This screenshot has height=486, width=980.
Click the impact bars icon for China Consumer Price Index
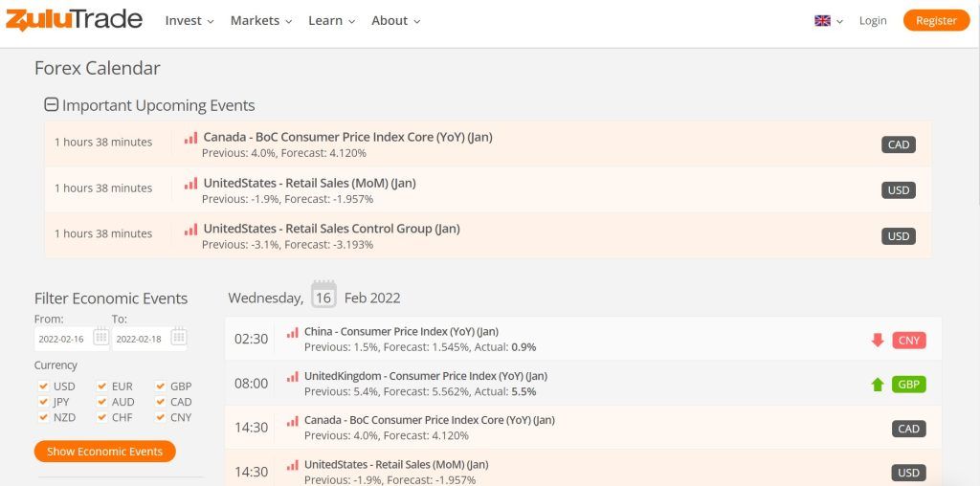click(293, 332)
